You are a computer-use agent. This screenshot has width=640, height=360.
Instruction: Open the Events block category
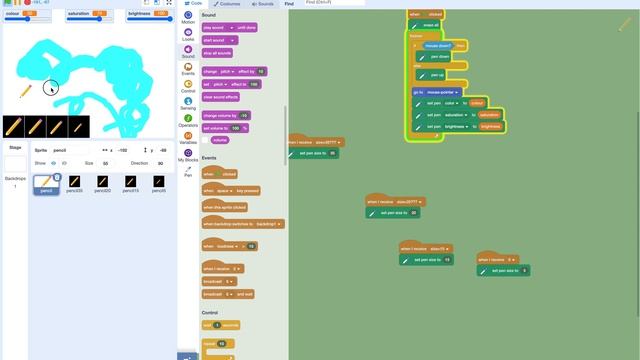coord(188,69)
